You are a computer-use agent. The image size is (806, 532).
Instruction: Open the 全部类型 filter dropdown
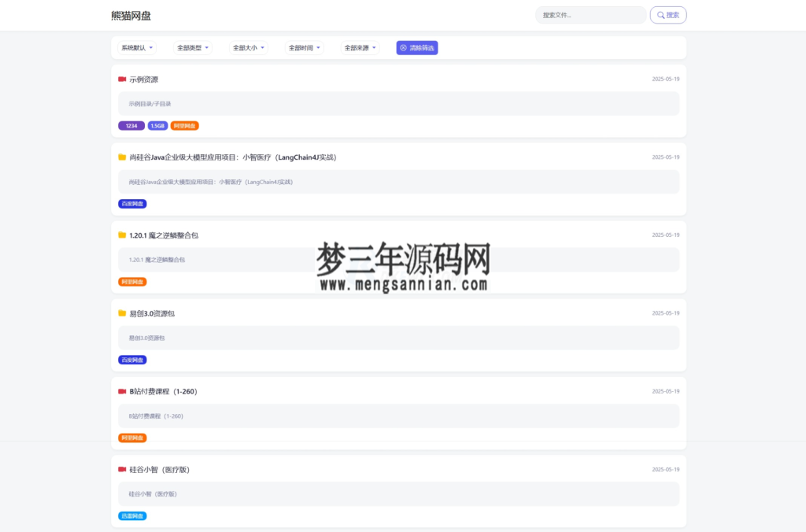[x=193, y=47]
